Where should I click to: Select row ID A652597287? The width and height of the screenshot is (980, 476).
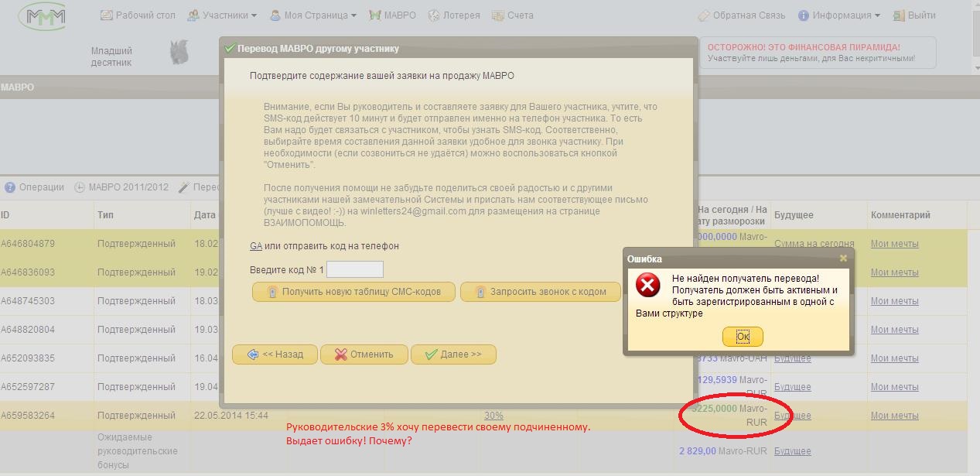[28, 387]
